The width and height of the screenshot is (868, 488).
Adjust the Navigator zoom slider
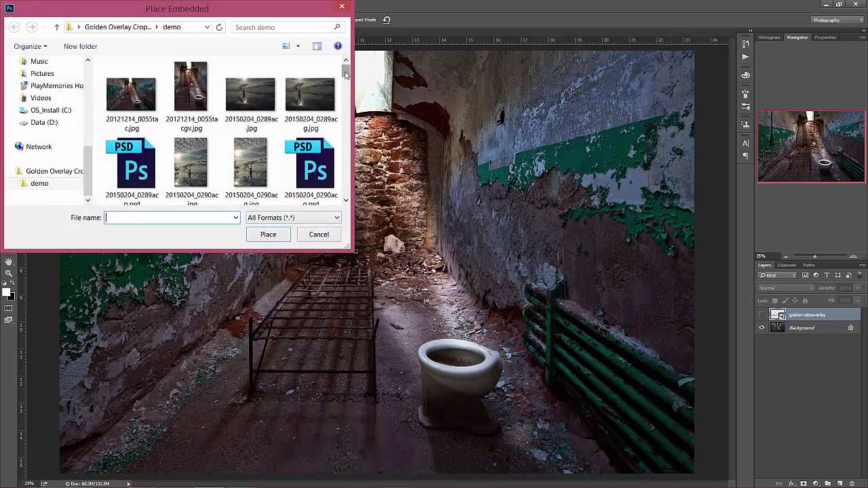[814, 256]
